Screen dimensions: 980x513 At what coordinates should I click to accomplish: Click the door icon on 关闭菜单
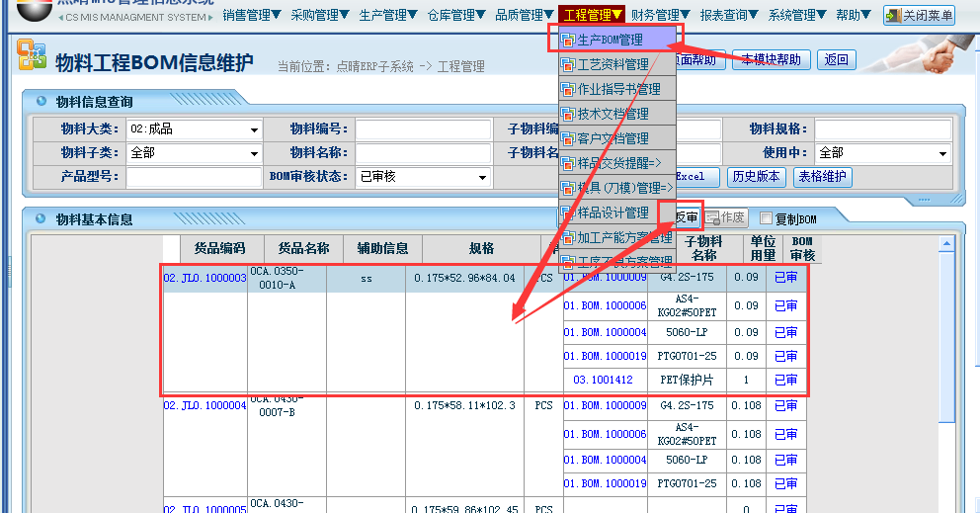tap(893, 16)
